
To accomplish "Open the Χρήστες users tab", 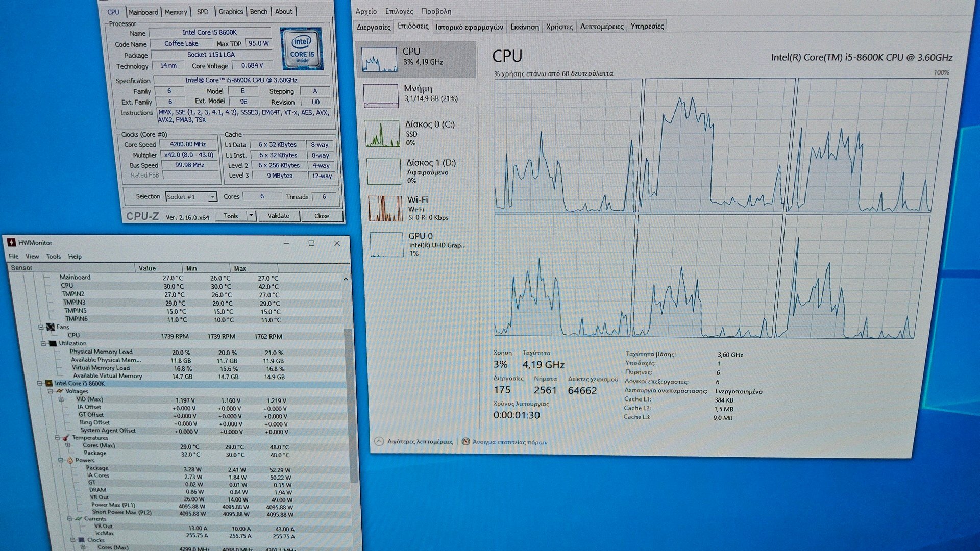I will pyautogui.click(x=559, y=27).
